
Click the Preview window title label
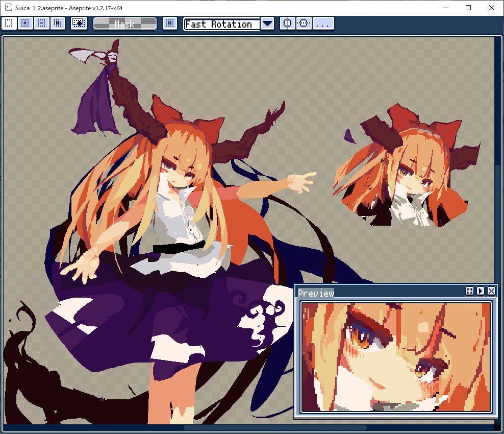tap(316, 293)
